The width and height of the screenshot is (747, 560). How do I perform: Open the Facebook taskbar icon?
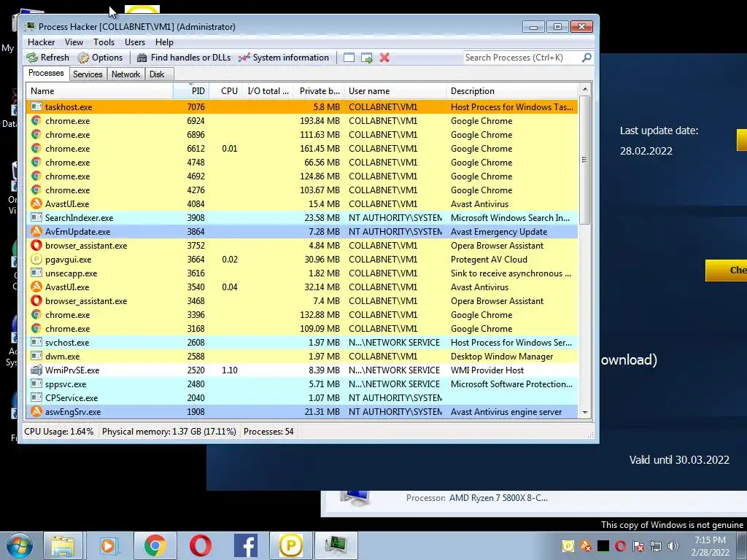246,545
